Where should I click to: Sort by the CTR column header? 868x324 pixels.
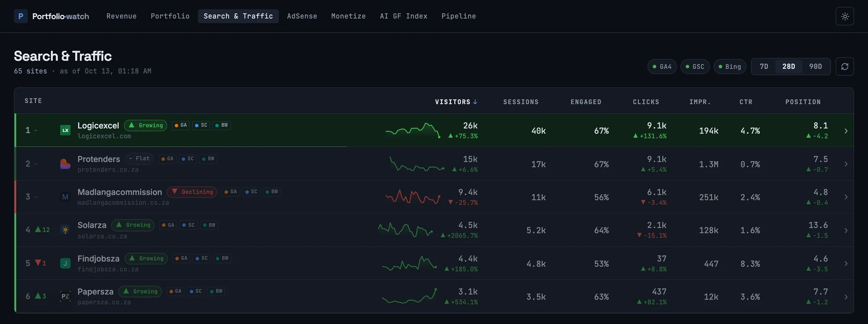pos(746,102)
